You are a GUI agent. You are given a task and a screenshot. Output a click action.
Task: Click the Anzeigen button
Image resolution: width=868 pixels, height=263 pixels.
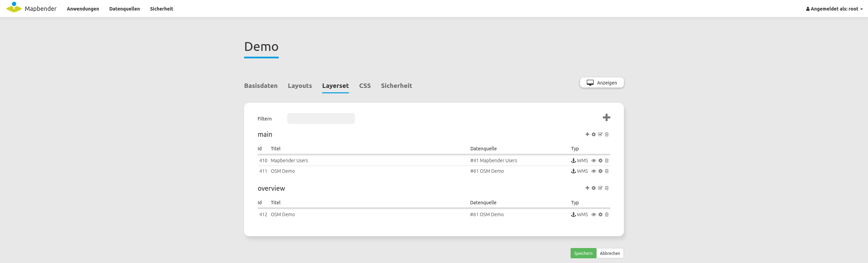tap(602, 83)
